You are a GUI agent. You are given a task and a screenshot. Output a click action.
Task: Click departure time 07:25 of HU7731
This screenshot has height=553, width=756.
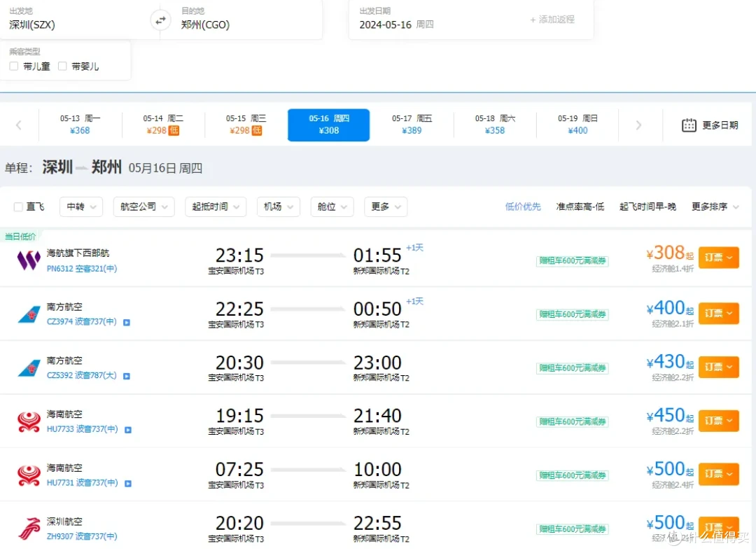[239, 470]
